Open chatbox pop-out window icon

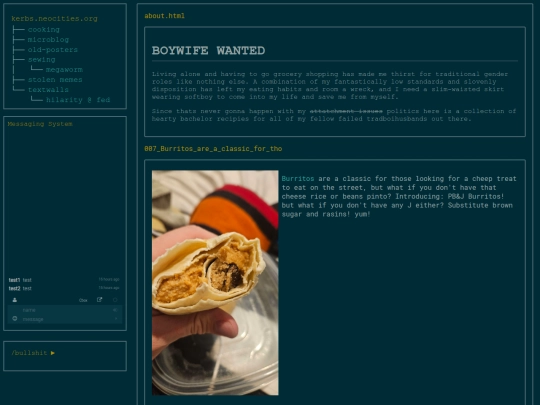coord(100,300)
